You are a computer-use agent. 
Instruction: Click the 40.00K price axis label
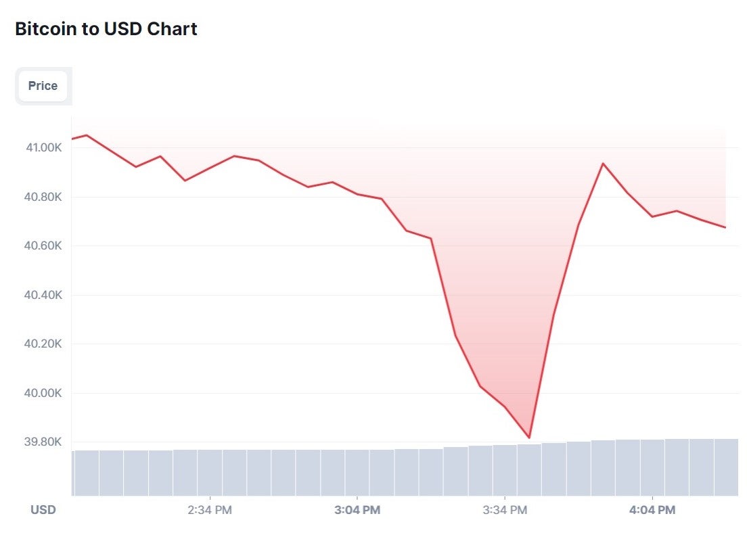pyautogui.click(x=43, y=393)
